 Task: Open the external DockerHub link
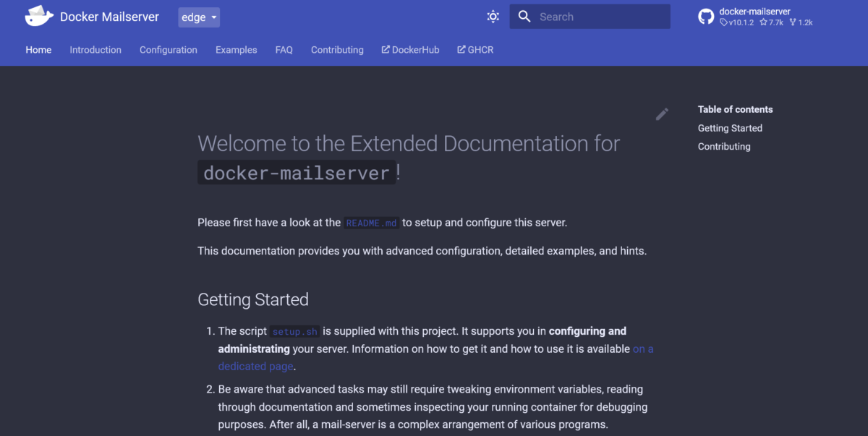(410, 50)
